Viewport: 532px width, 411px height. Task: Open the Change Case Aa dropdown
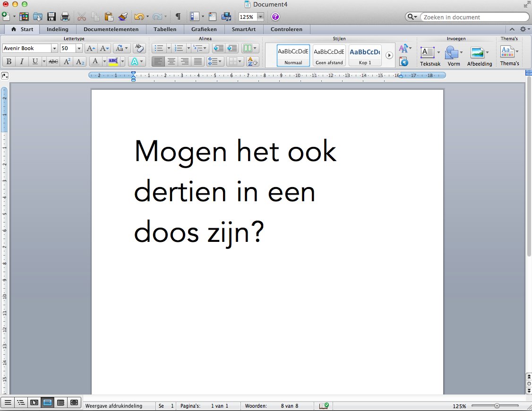(x=121, y=48)
